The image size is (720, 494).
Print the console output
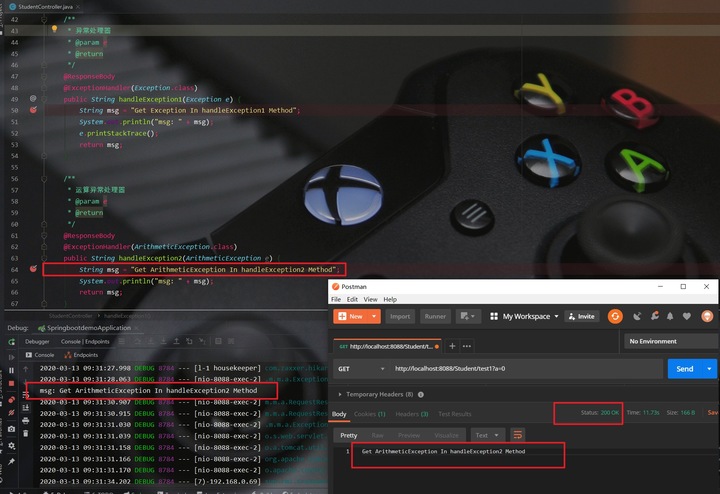pyautogui.click(x=26, y=421)
